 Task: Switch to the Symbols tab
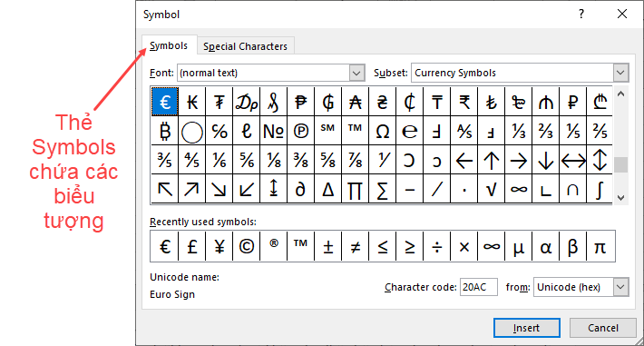click(169, 45)
